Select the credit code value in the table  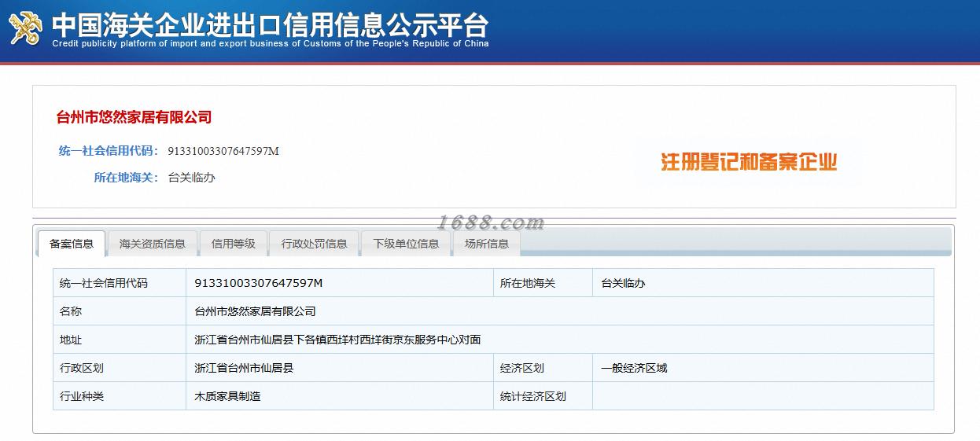tap(259, 283)
